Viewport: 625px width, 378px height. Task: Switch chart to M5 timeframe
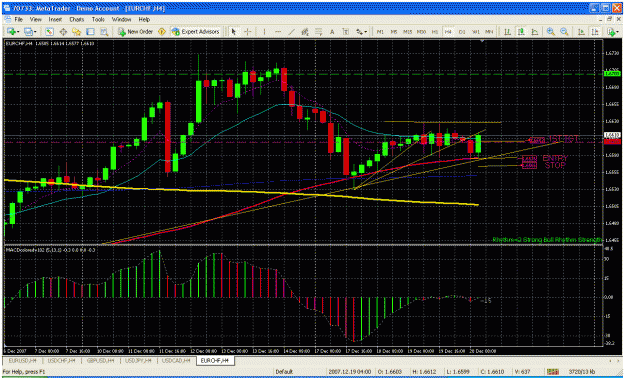pyautogui.click(x=393, y=32)
